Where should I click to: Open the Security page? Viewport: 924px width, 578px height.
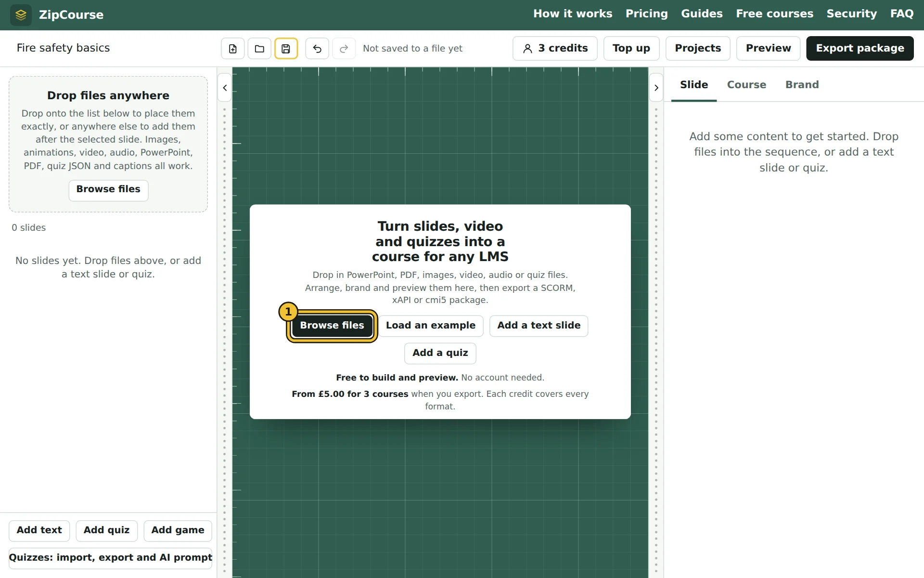[851, 14]
